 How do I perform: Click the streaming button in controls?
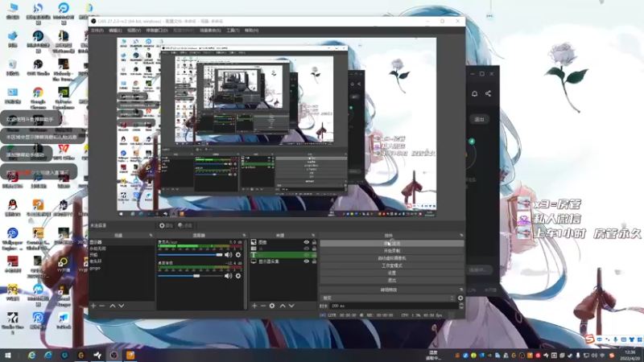point(392,244)
